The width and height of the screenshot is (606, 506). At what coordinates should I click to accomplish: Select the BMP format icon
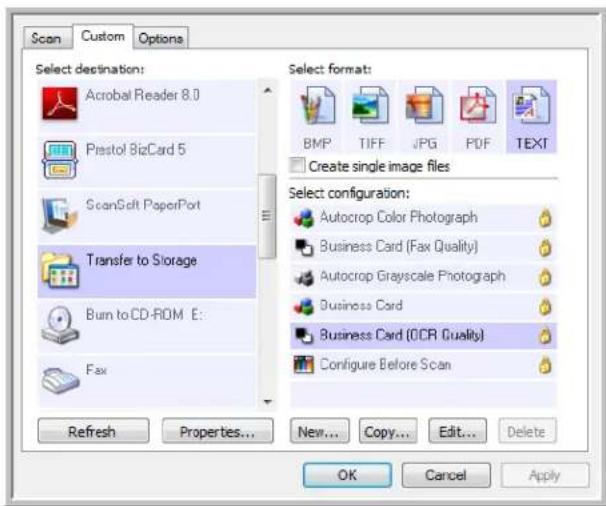(x=317, y=105)
